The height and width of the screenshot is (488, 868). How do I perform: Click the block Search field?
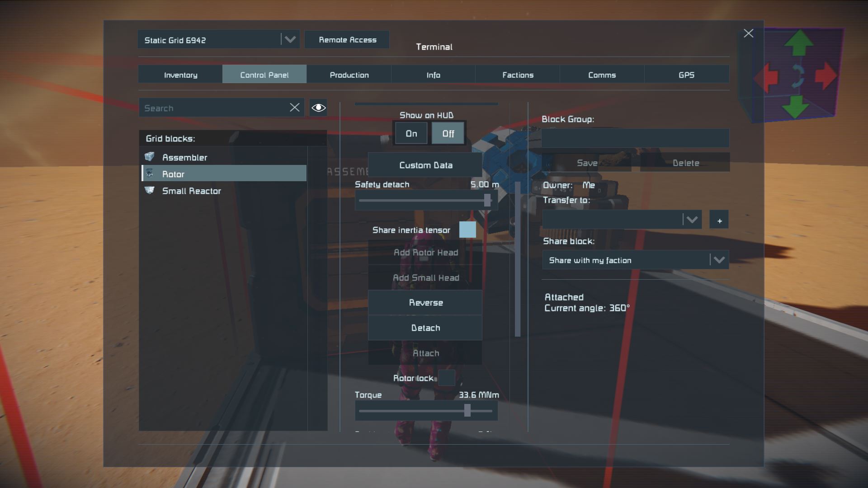pyautogui.click(x=212, y=108)
